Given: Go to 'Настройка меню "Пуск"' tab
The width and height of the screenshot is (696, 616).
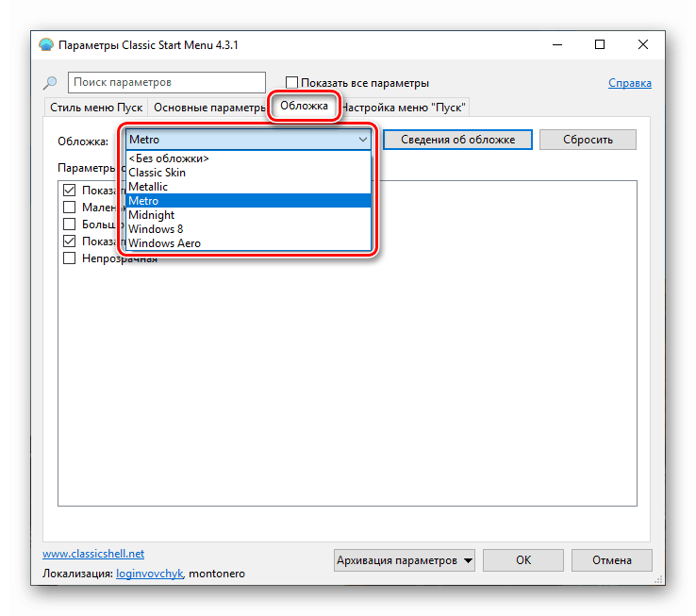Looking at the screenshot, I should point(403,108).
